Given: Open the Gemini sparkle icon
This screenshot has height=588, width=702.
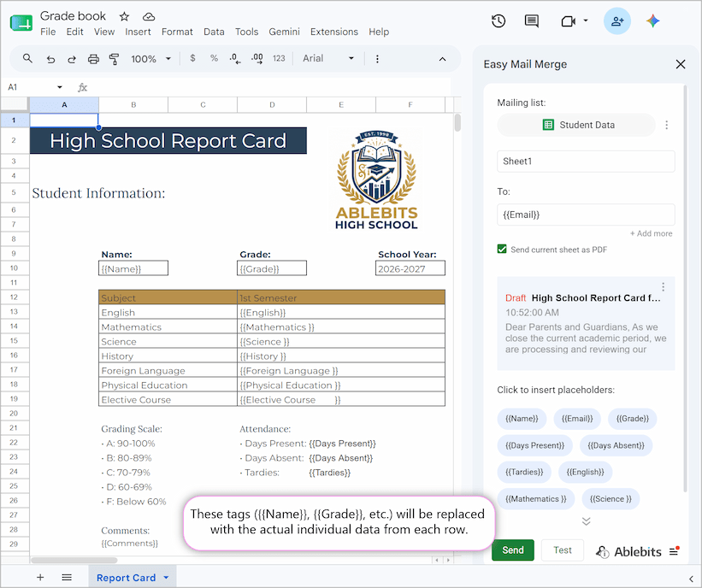Looking at the screenshot, I should 652,21.
